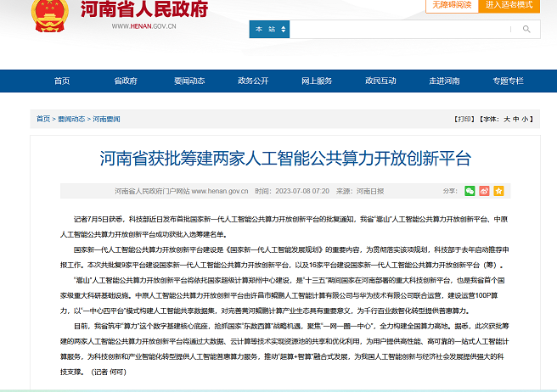
Task: Open the 首页 navigation tab
Action: (x=62, y=81)
